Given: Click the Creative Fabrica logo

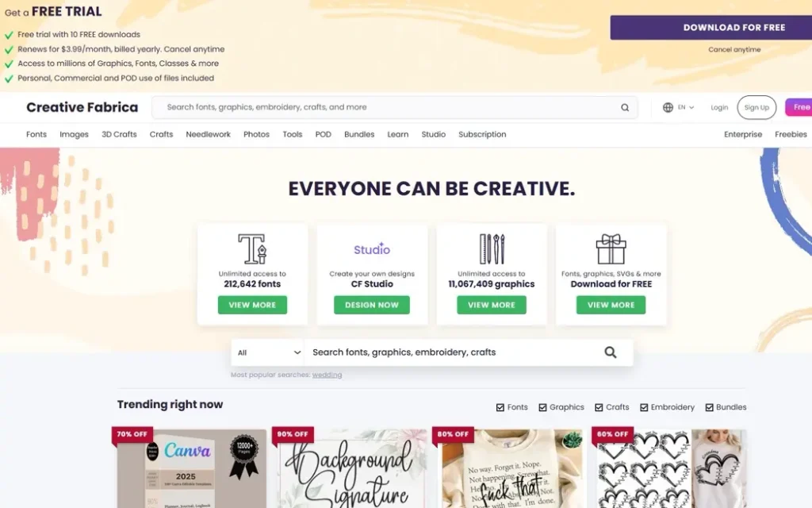Looking at the screenshot, I should (82, 107).
